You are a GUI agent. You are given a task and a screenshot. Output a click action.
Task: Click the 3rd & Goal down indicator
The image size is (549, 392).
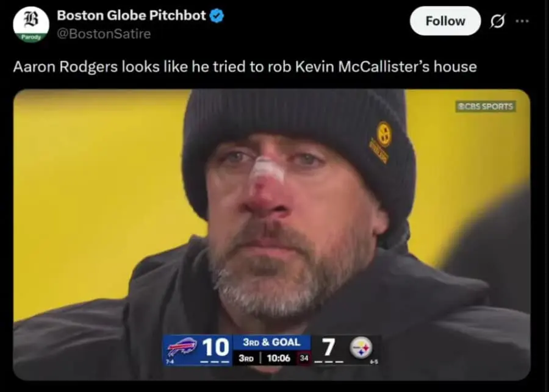(271, 342)
